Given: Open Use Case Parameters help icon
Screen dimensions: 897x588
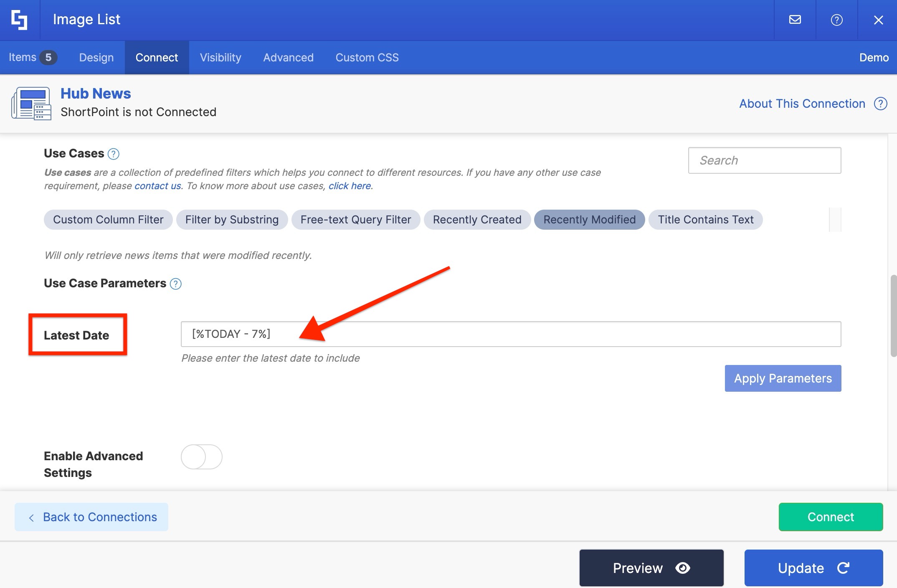Looking at the screenshot, I should pos(176,284).
